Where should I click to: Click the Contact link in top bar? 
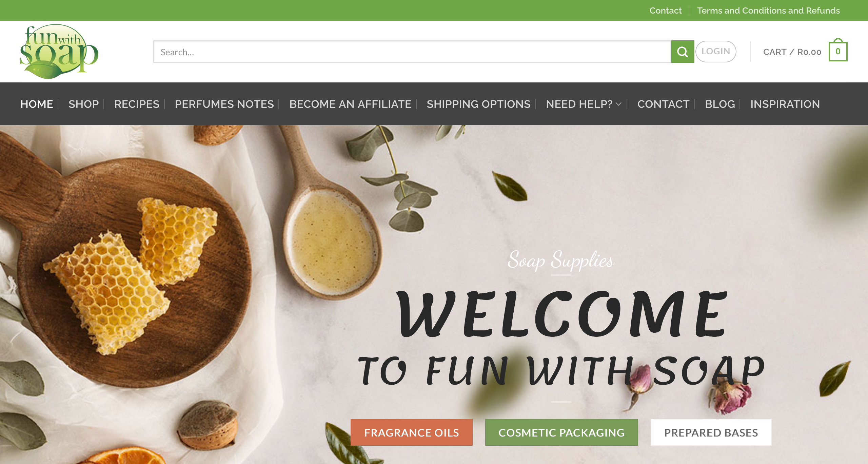click(665, 11)
